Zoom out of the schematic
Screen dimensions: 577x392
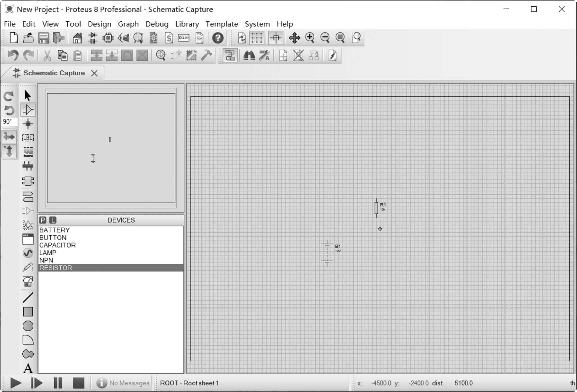[325, 38]
